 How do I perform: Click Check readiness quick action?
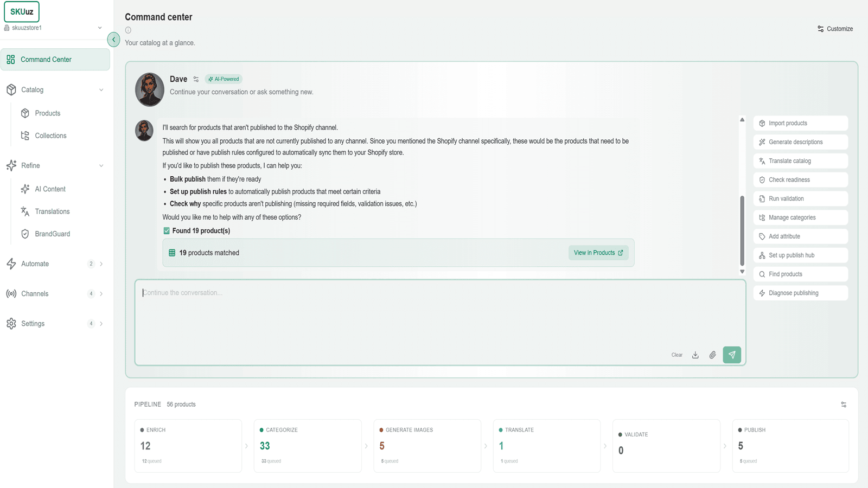(801, 180)
